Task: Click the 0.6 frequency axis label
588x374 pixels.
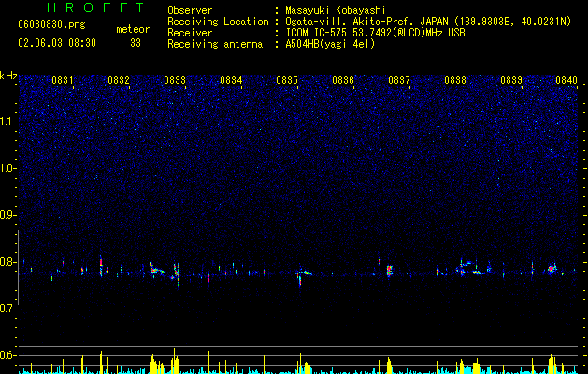Action: tap(8, 355)
